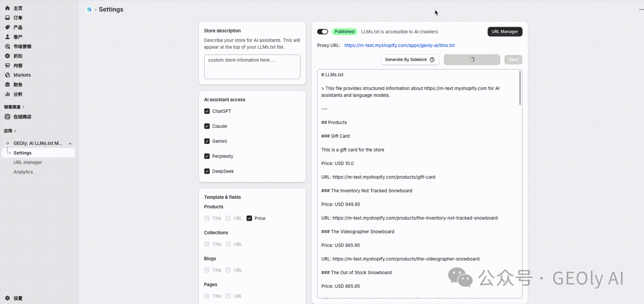644x304 pixels.
Task: Click the LLMs.txt preview scrollbar
Action: tap(520, 88)
